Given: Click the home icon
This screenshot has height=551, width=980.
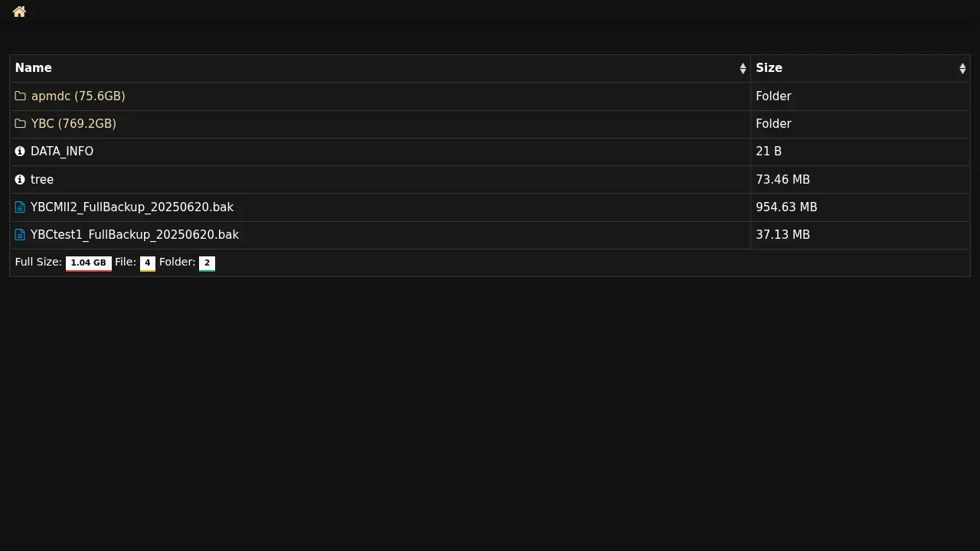Looking at the screenshot, I should point(19,11).
